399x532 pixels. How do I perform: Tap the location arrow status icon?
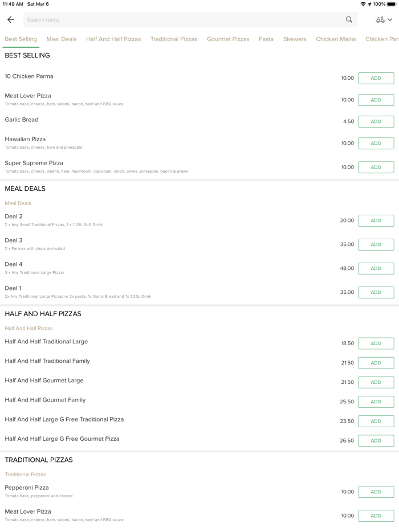[369, 4]
